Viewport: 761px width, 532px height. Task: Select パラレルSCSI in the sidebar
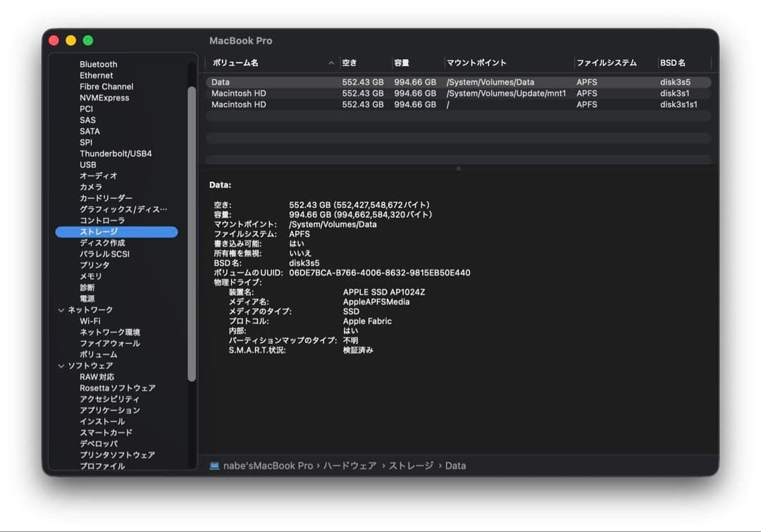tap(104, 254)
